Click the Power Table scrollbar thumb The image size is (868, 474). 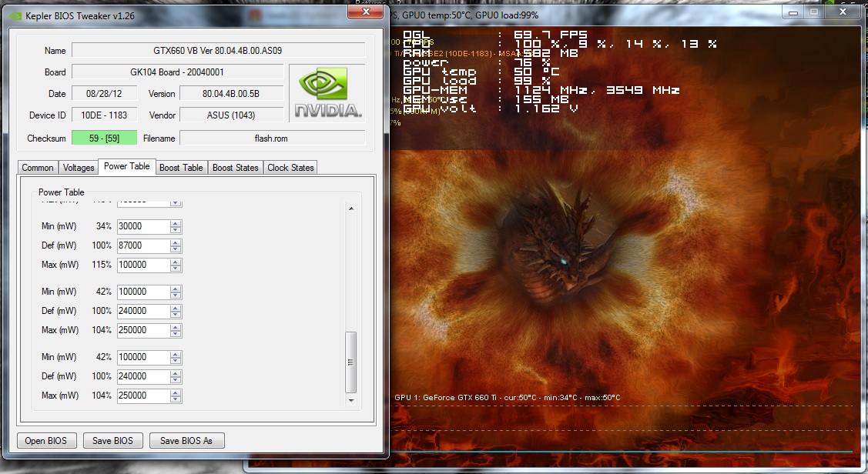click(x=351, y=362)
